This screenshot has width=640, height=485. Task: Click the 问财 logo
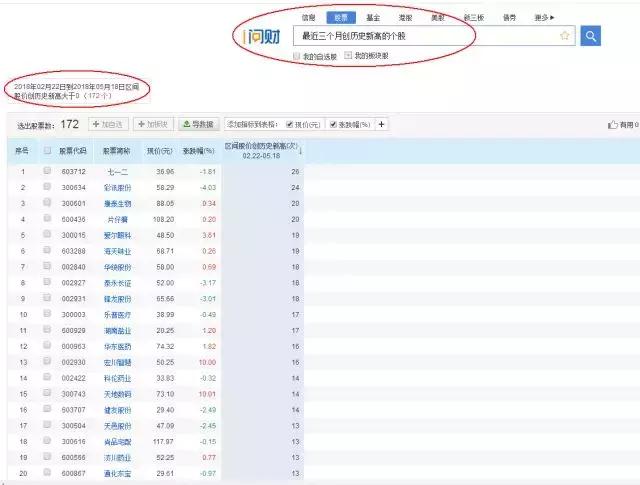(x=262, y=37)
